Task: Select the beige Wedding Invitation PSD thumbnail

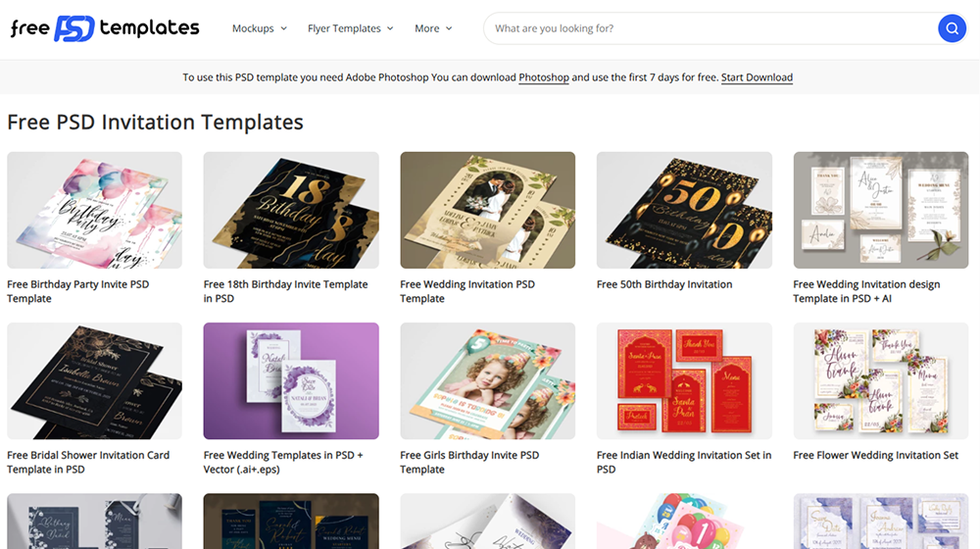Action: pos(487,210)
